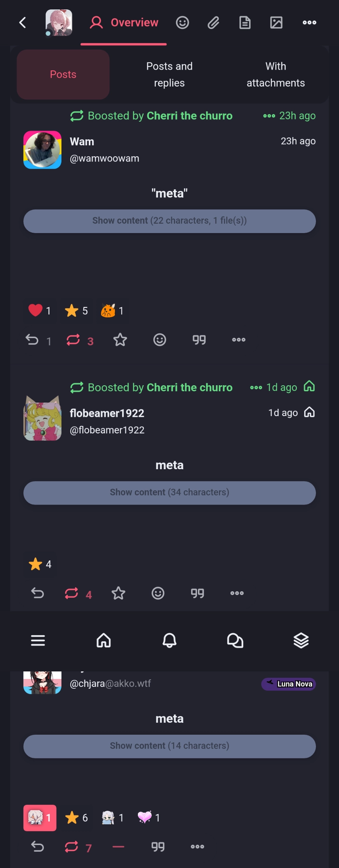Open the paperclip clips tab
339x868 pixels.
(214, 22)
